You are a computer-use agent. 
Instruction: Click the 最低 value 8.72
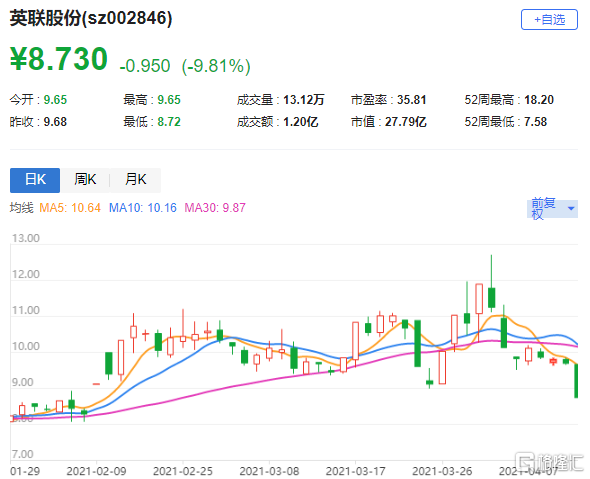pos(169,122)
